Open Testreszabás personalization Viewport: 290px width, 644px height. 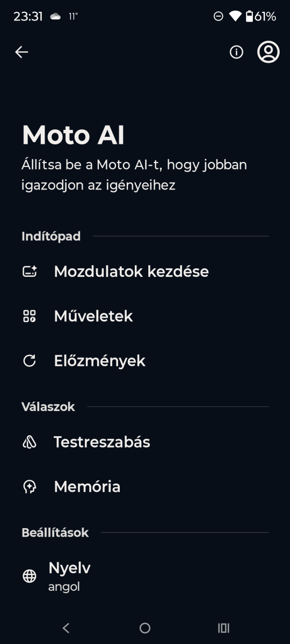point(145,442)
